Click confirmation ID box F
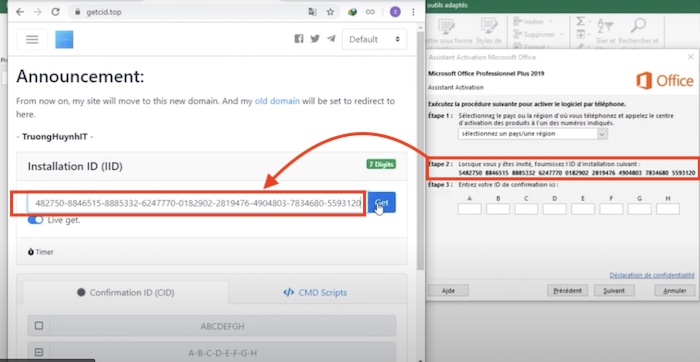The width and height of the screenshot is (700, 362). pos(611,208)
